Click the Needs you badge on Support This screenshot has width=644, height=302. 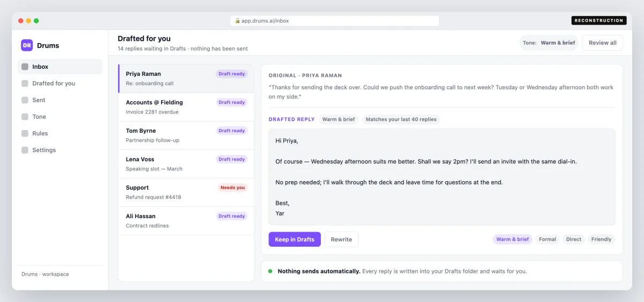click(233, 188)
